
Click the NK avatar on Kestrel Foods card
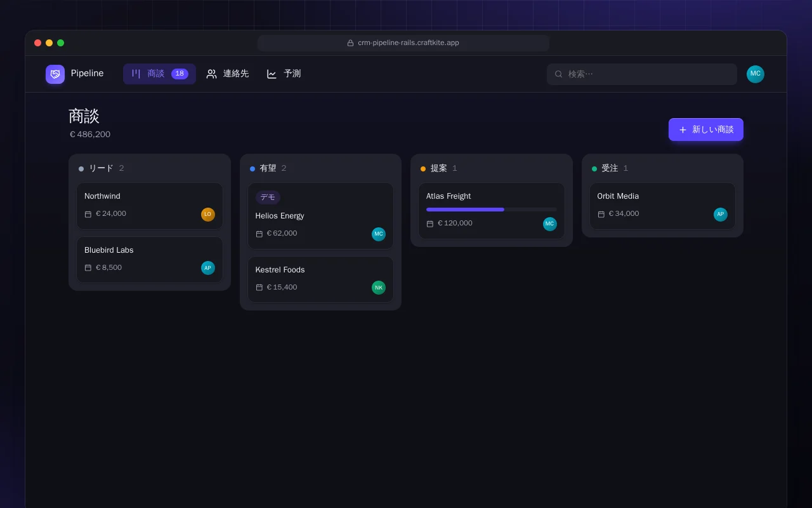379,288
